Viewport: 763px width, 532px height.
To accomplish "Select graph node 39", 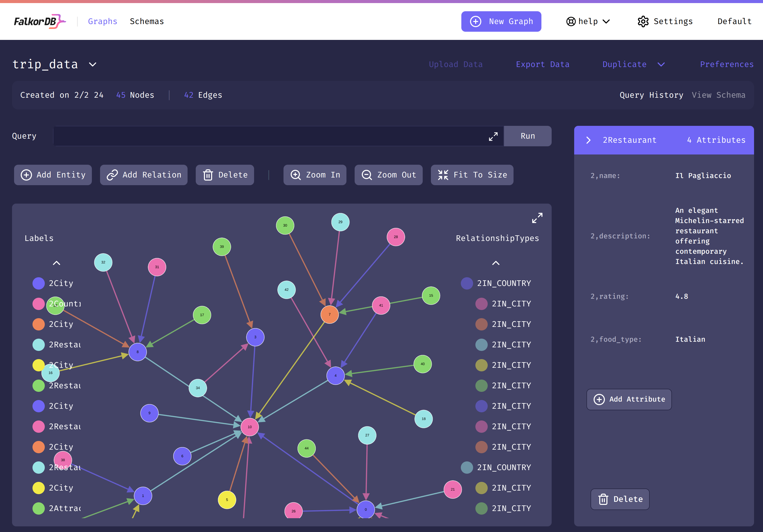I will pos(222,247).
